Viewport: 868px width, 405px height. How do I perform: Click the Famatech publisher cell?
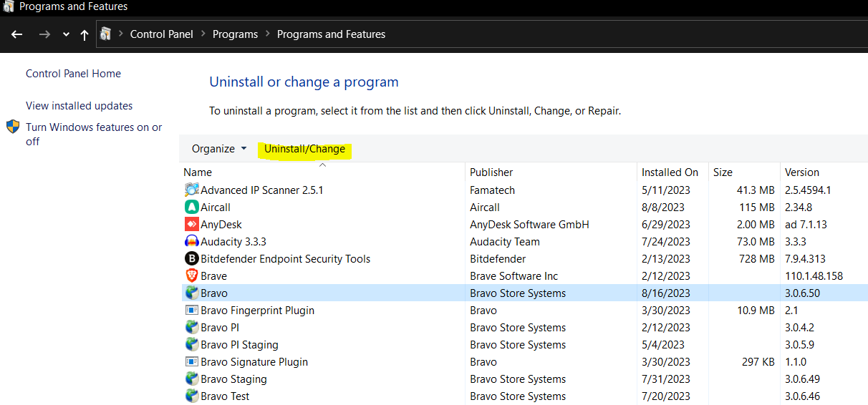492,190
